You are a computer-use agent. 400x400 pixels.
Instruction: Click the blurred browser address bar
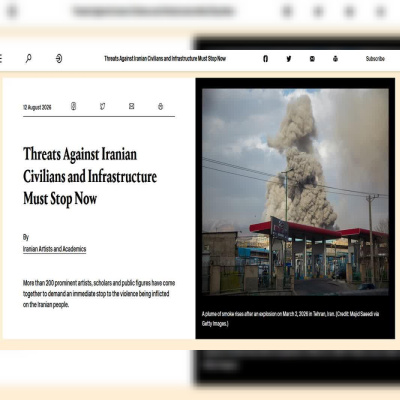click(153, 12)
